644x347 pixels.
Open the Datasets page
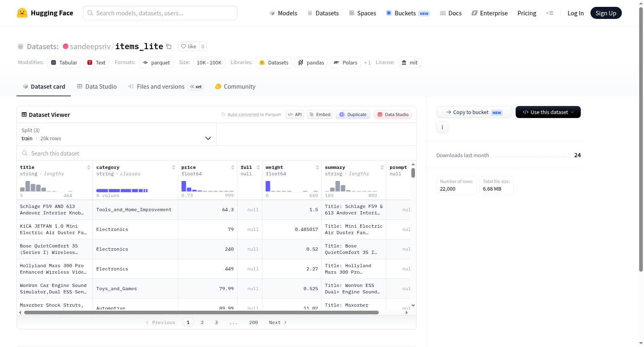[x=323, y=13]
